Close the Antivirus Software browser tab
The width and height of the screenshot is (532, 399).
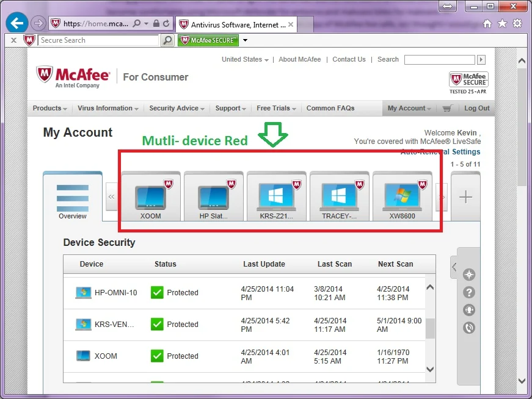point(291,24)
